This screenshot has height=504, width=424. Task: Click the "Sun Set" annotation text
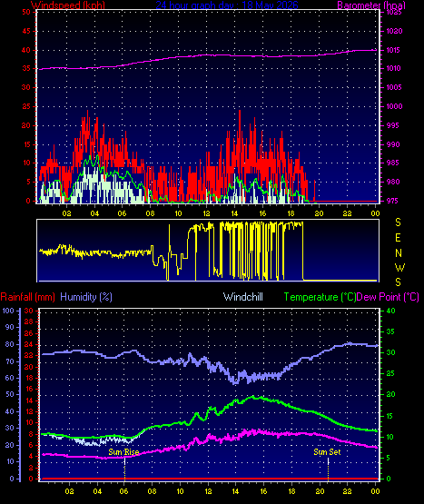pos(327,452)
